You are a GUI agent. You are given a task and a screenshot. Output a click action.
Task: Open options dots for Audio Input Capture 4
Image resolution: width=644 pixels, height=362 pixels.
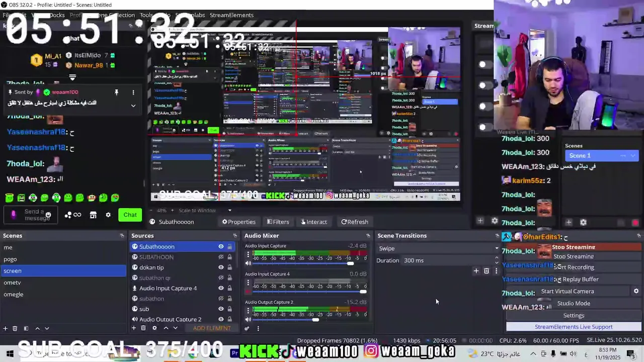tap(248, 283)
